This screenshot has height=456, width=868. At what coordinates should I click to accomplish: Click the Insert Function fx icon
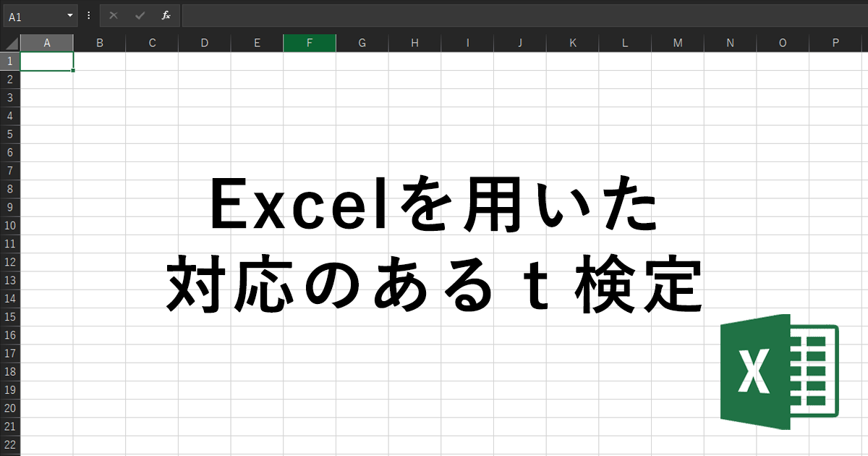point(166,15)
